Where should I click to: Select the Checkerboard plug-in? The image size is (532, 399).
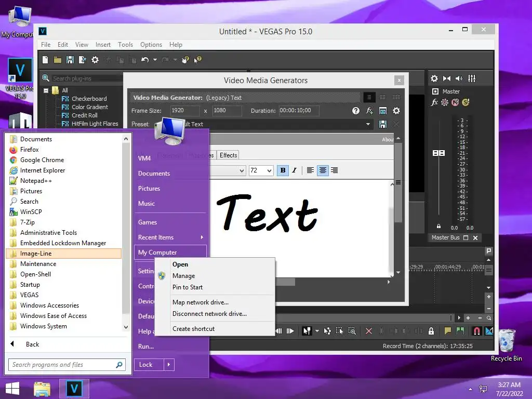click(89, 99)
